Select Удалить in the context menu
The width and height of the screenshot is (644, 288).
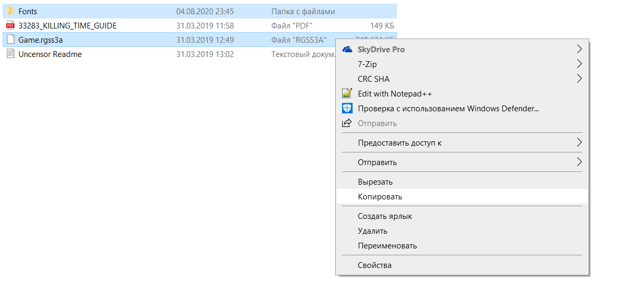pos(373,231)
